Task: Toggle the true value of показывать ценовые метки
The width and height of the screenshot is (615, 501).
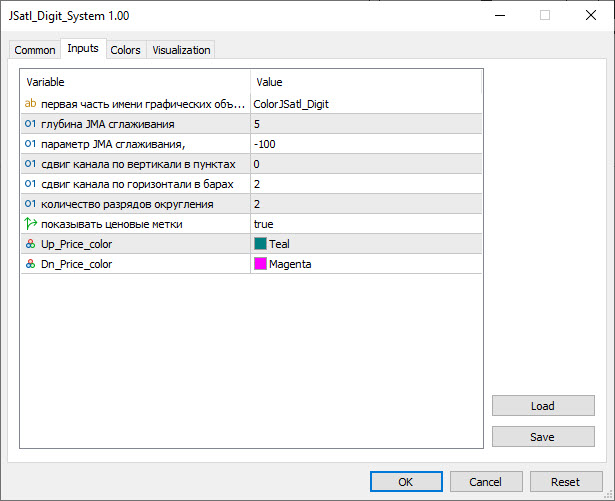Action: tap(366, 224)
